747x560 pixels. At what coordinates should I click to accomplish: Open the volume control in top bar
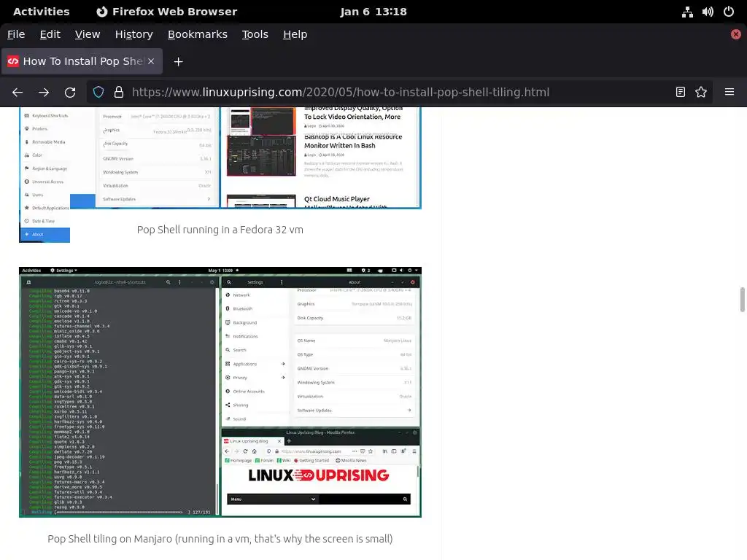click(x=708, y=12)
